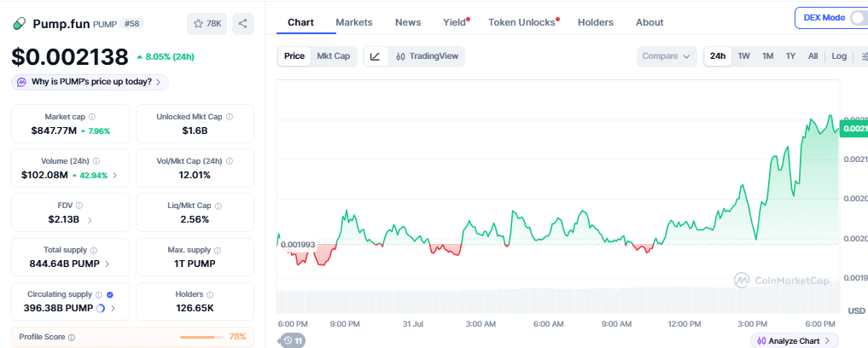Open Holders info icon
The image size is (868, 348).
pyautogui.click(x=210, y=294)
